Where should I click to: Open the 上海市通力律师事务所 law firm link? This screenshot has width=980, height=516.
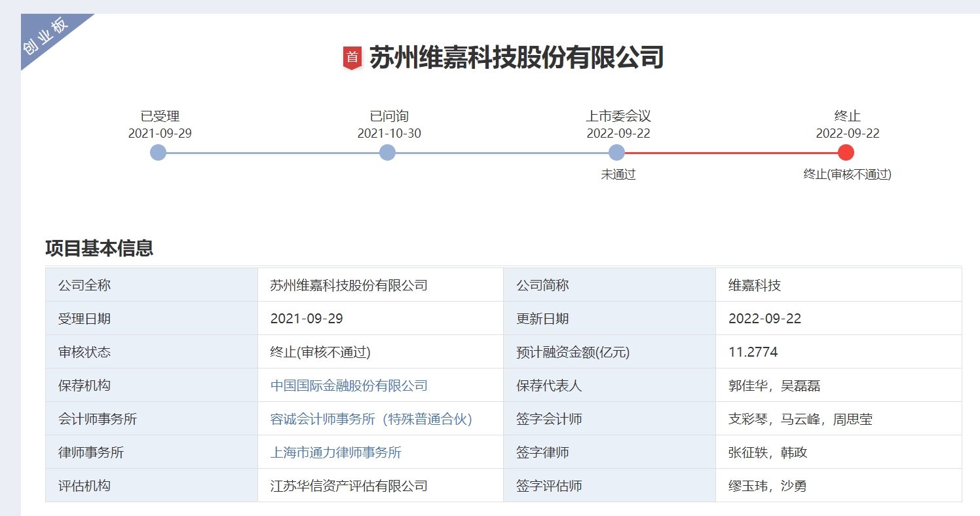coord(335,452)
